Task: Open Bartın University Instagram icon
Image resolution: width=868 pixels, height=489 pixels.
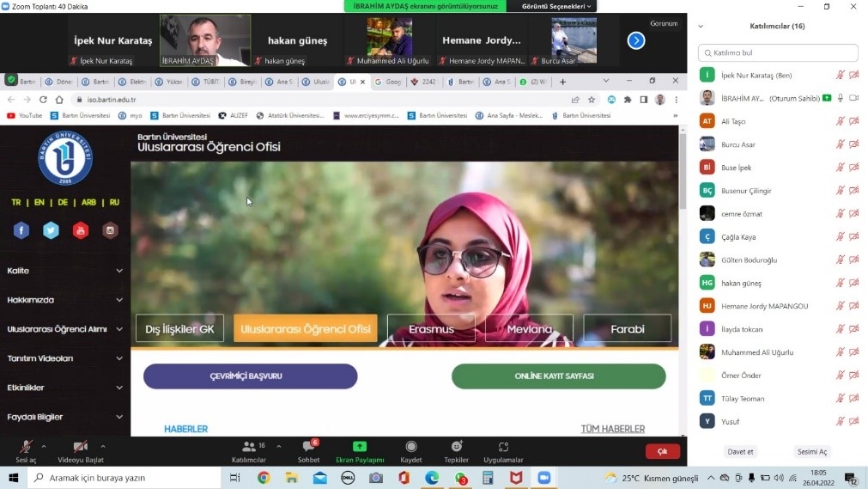Action: (x=110, y=230)
